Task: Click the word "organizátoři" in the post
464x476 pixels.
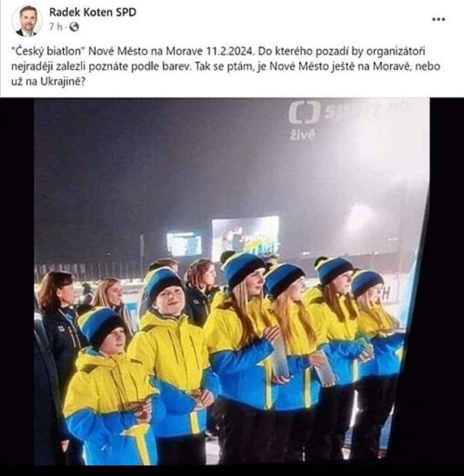Action: tap(395, 51)
